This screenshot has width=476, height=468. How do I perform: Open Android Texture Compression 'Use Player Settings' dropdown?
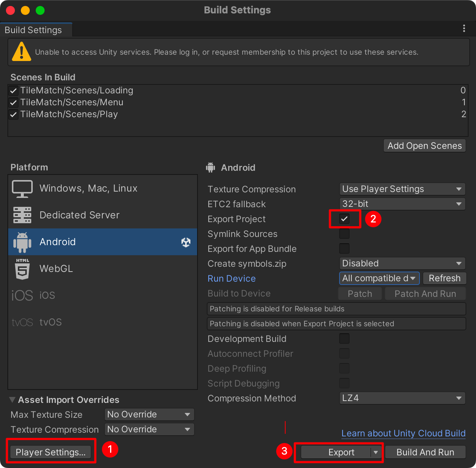tap(402, 189)
